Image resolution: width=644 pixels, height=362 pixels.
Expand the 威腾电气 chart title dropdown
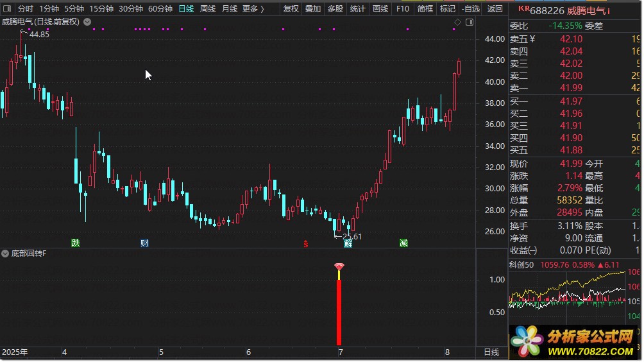(x=87, y=22)
